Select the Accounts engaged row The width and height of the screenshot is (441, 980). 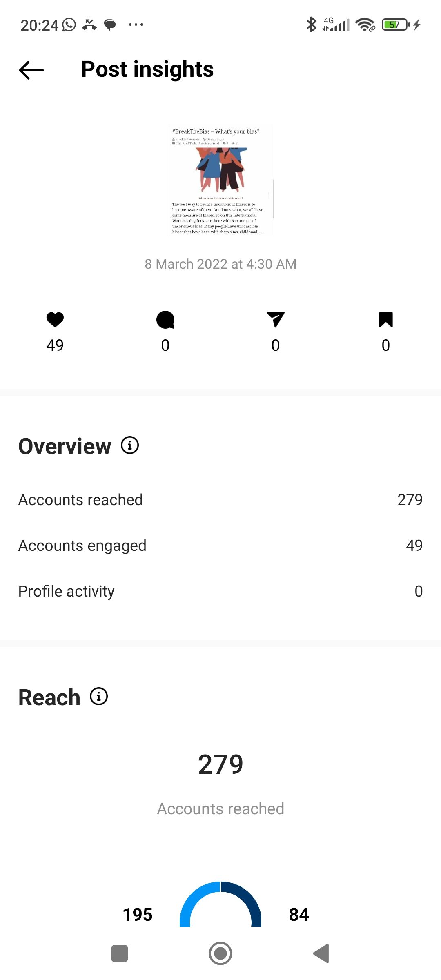220,546
